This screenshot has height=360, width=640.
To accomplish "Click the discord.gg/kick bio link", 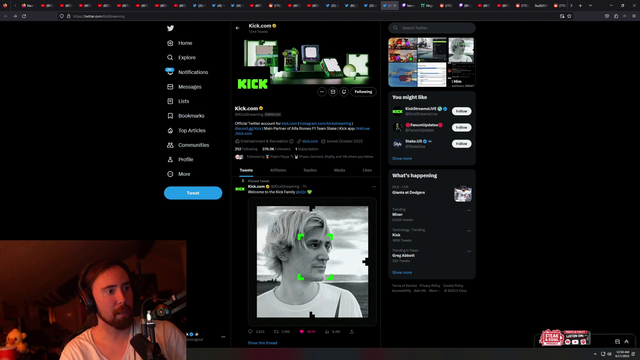I will pyautogui.click(x=248, y=128).
